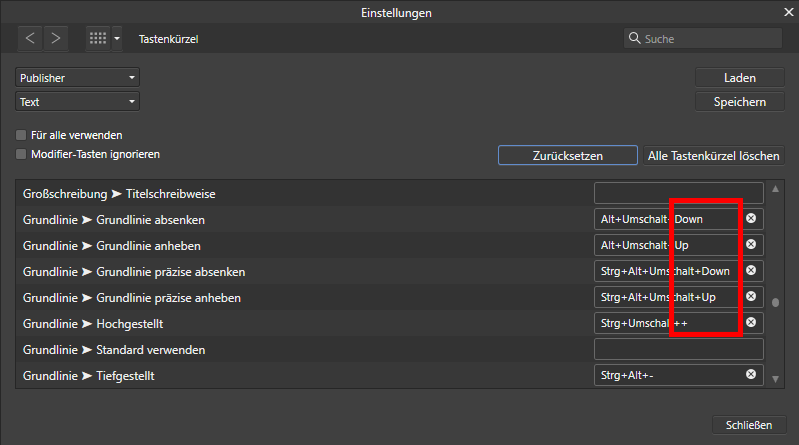Delete shortcut for Hochgestellt

point(751,323)
